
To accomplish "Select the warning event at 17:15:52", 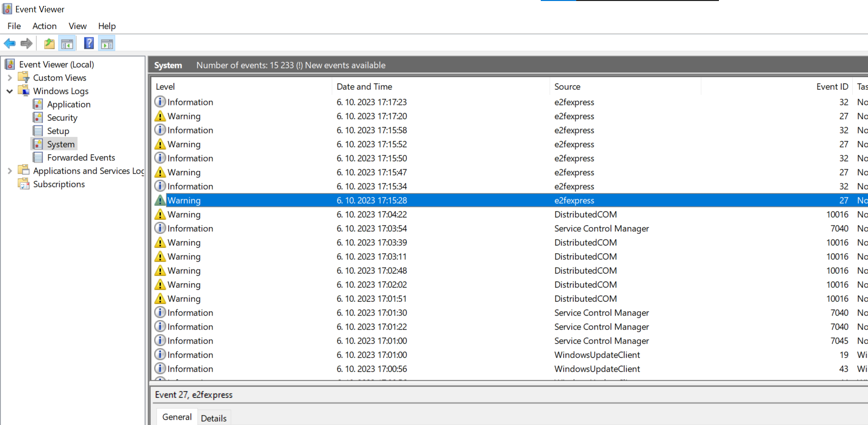I will [x=509, y=144].
